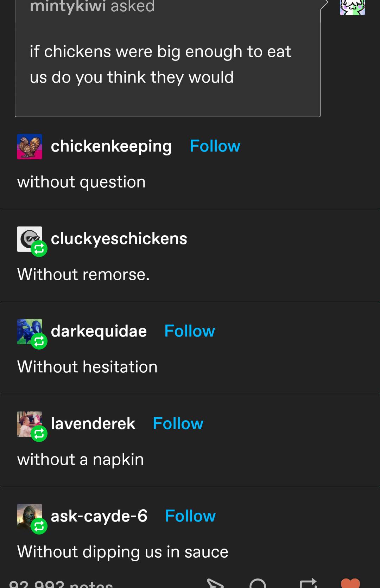Image resolution: width=380 pixels, height=588 pixels.
Task: Tap the reply speech bubble icon
Action: [258, 583]
